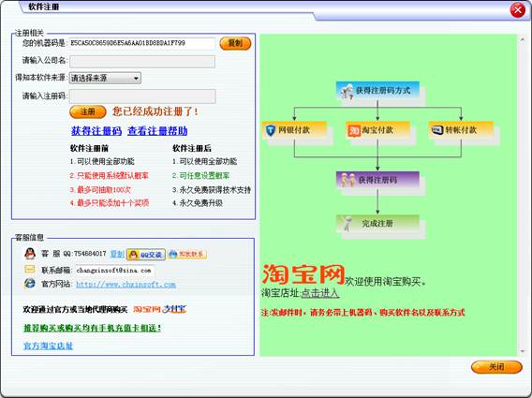Open the official website URL link
The image size is (532, 398).
(126, 285)
